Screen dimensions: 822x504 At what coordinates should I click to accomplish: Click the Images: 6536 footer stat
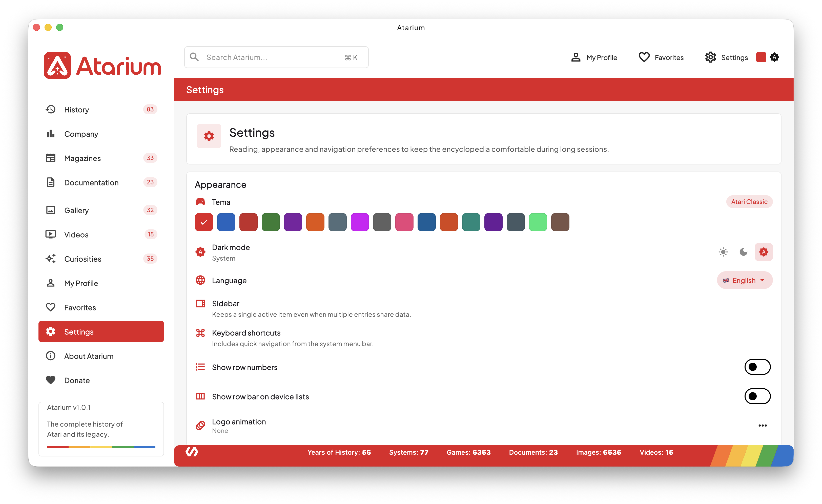point(598,452)
